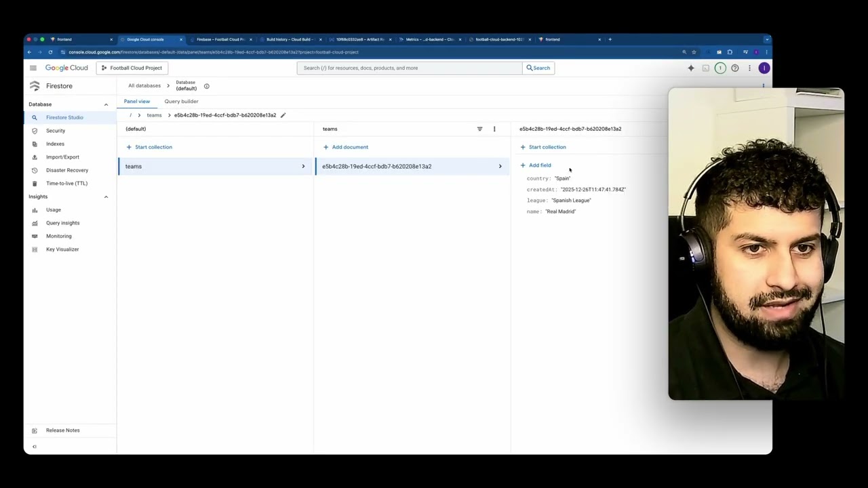Open the console three-dot settings menu

(749, 68)
